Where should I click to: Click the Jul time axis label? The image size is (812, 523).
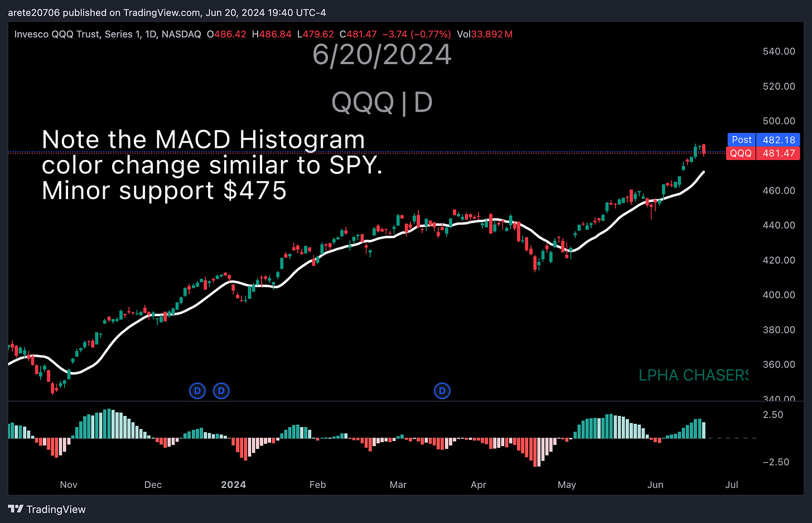coord(732,485)
